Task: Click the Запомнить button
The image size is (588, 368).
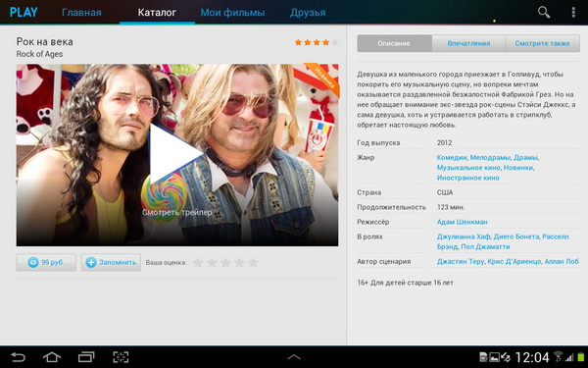Action: [111, 262]
